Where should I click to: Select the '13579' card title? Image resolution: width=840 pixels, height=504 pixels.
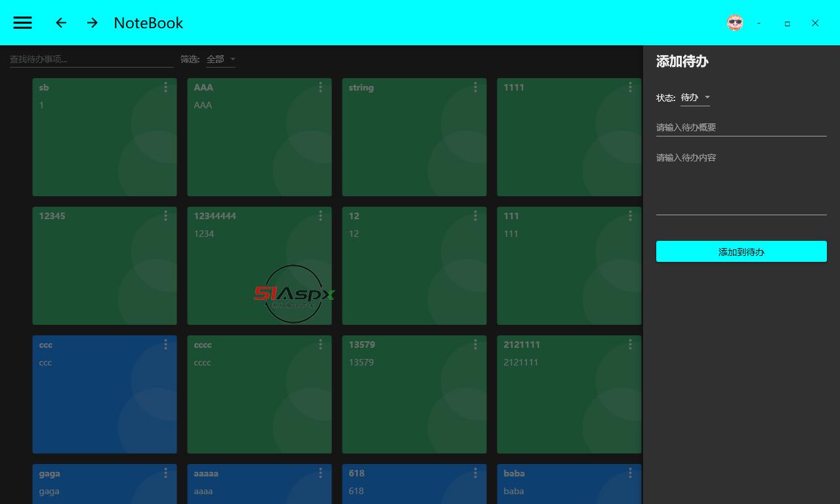[x=362, y=345]
